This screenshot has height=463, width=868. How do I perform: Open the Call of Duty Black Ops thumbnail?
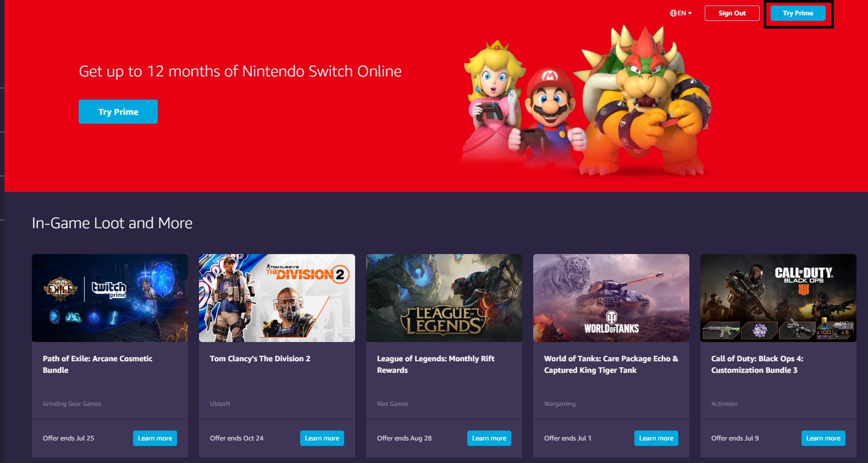click(x=778, y=298)
